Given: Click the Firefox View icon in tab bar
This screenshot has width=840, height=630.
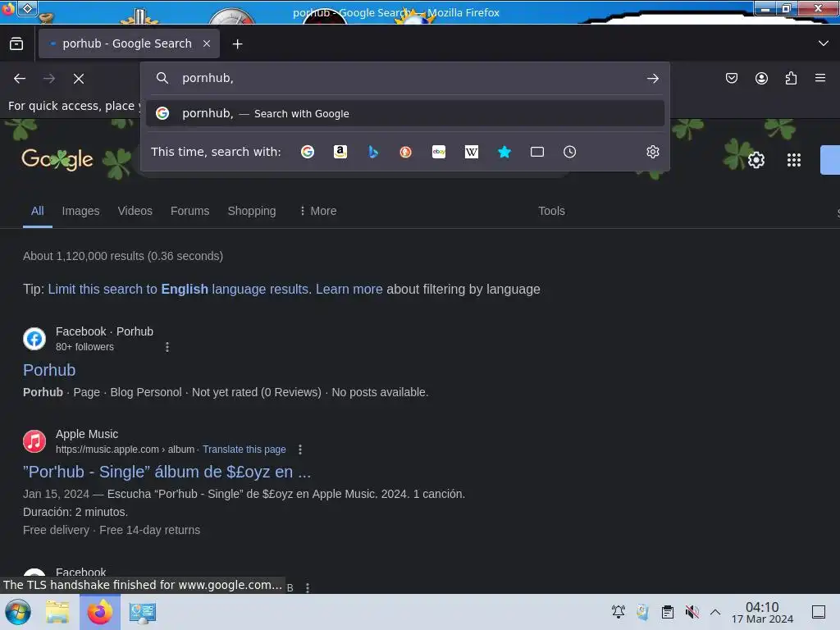Looking at the screenshot, I should point(16,43).
